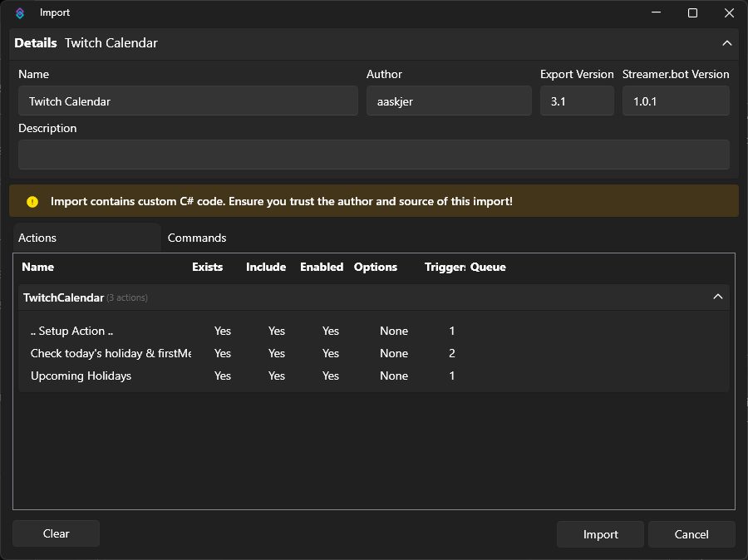Screen dimensions: 748x560
Task: Click the yellow warning icon in banner
Action: click(32, 201)
